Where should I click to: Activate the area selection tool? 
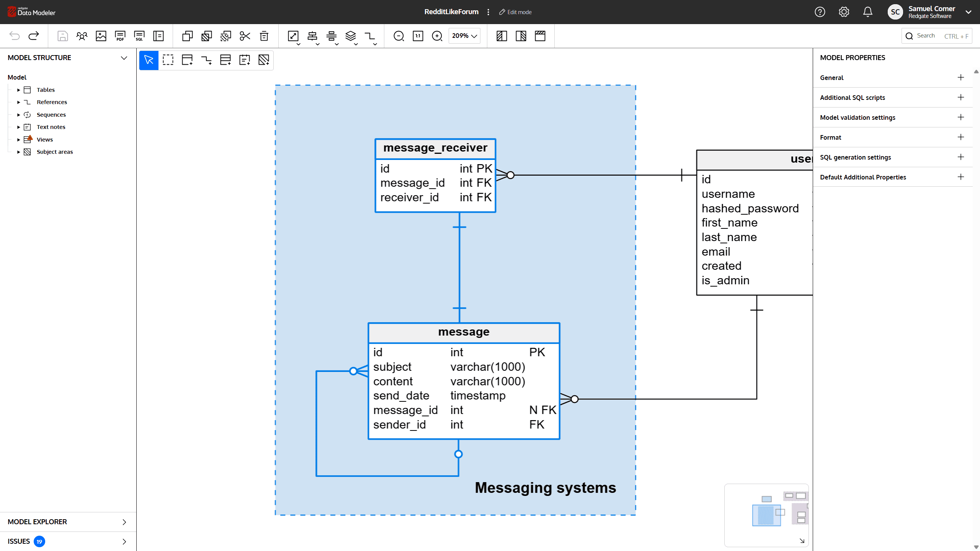(168, 60)
